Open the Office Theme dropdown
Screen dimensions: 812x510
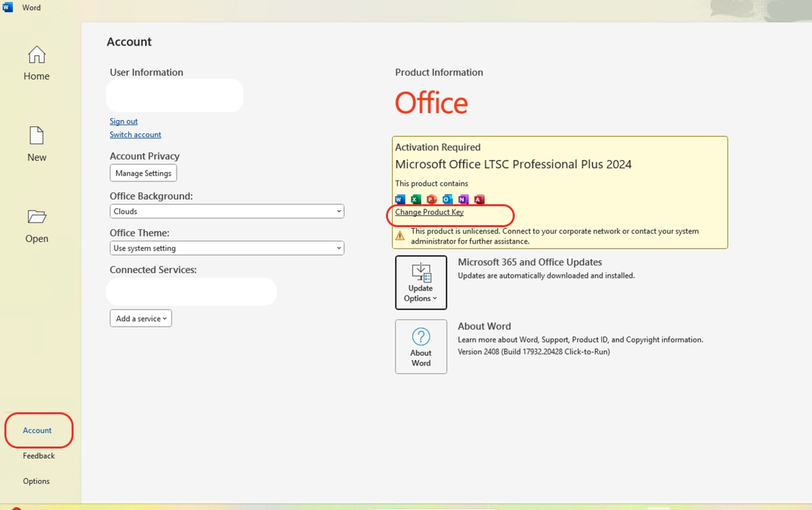227,248
